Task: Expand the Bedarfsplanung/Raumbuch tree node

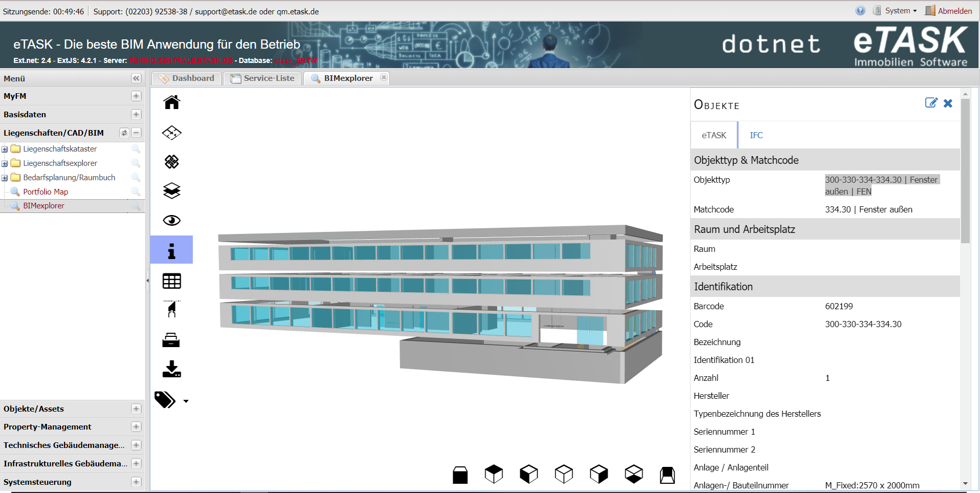Action: (5, 178)
